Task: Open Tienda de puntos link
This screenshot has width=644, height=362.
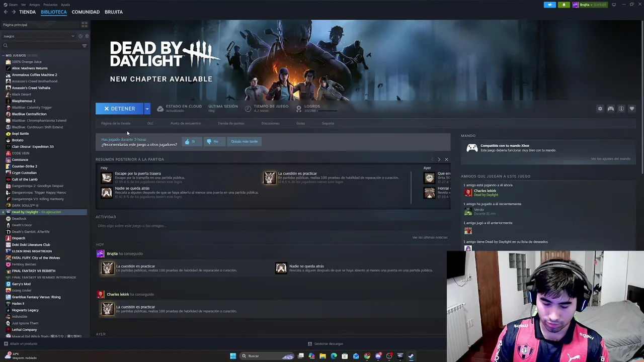Action: (231, 123)
